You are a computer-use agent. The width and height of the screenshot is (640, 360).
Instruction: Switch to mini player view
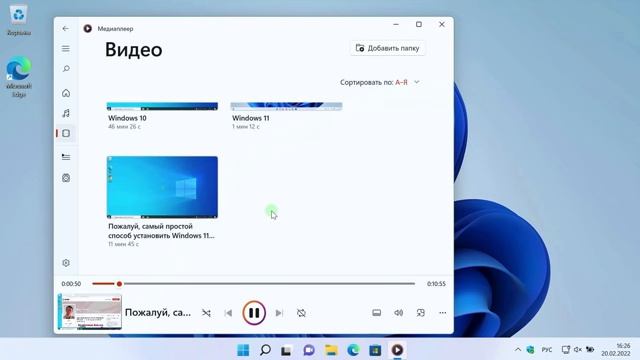420,313
